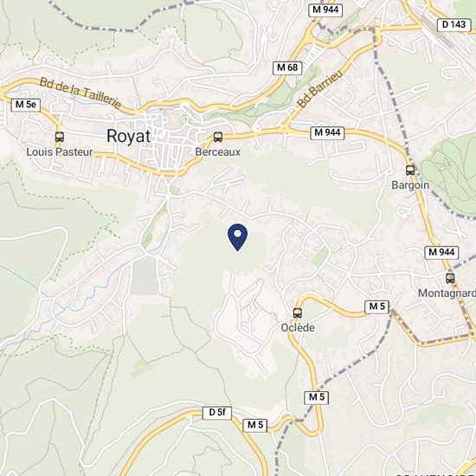Click the Montagnard stop name label
476x476 pixels.
(447, 293)
